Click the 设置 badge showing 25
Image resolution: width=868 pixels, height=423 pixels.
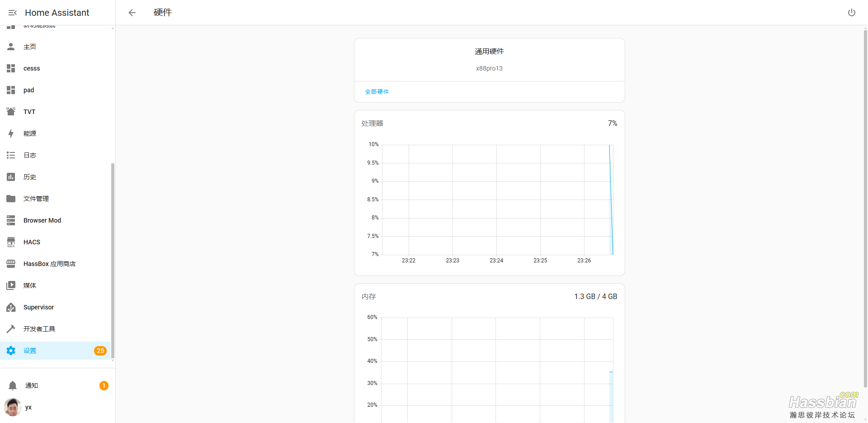point(100,351)
